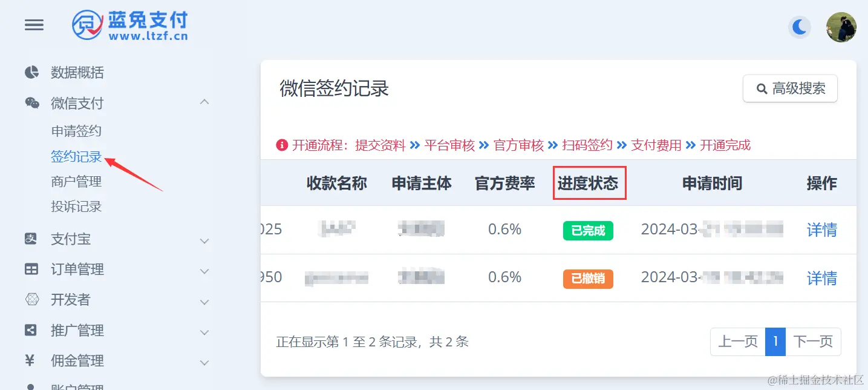Screen dimensions: 868x390
Task: Select the 支付宝 menu label
Action: pyautogui.click(x=71, y=239)
